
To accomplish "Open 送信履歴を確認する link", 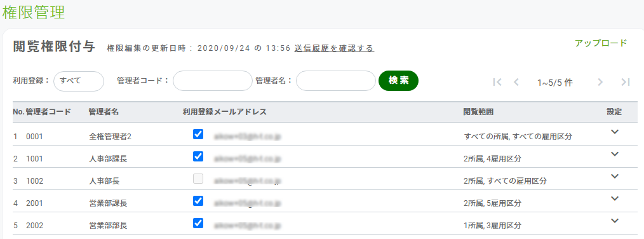I will (x=334, y=48).
